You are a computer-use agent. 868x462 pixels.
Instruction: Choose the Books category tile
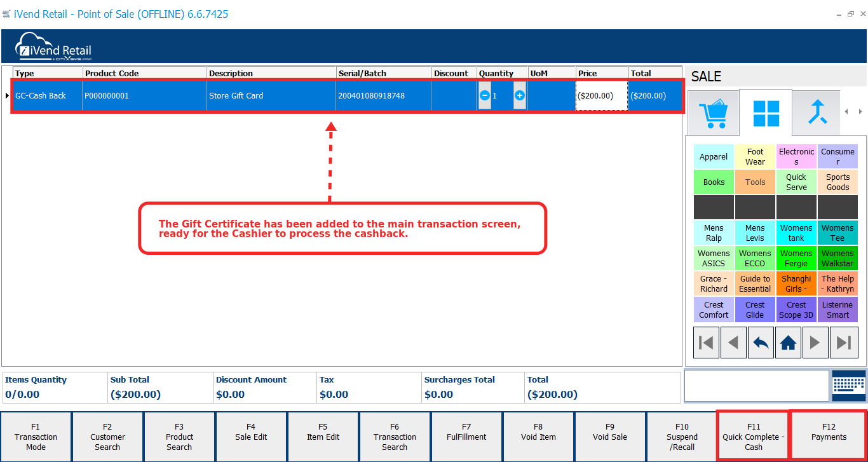[x=714, y=182]
